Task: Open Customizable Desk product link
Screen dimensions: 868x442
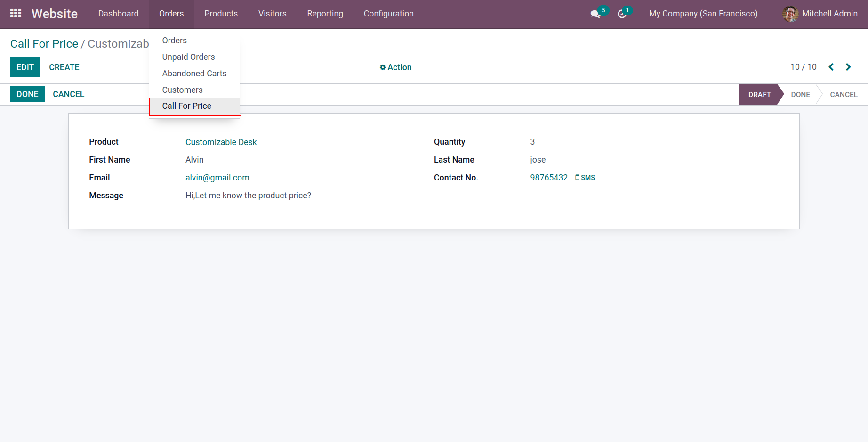Action: [x=221, y=142]
